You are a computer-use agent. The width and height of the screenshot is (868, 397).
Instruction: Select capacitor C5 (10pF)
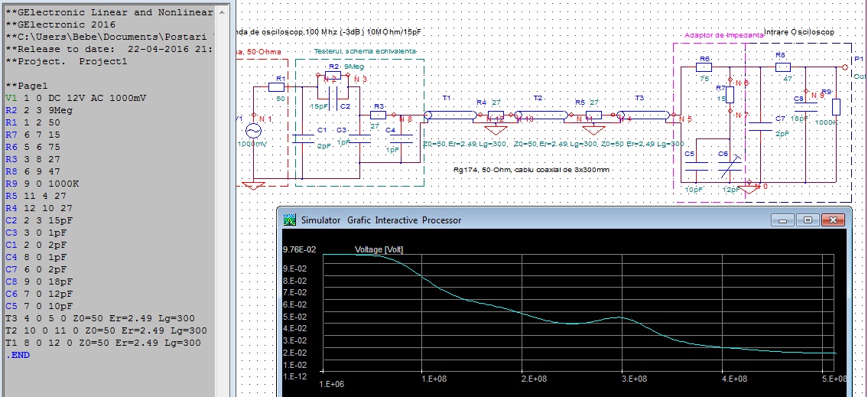point(697,166)
